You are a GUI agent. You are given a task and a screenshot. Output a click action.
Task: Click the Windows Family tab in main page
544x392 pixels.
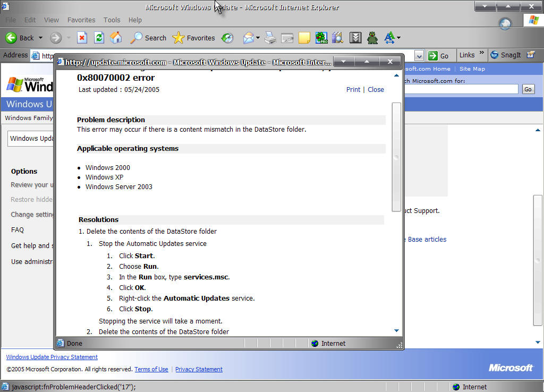pos(29,118)
